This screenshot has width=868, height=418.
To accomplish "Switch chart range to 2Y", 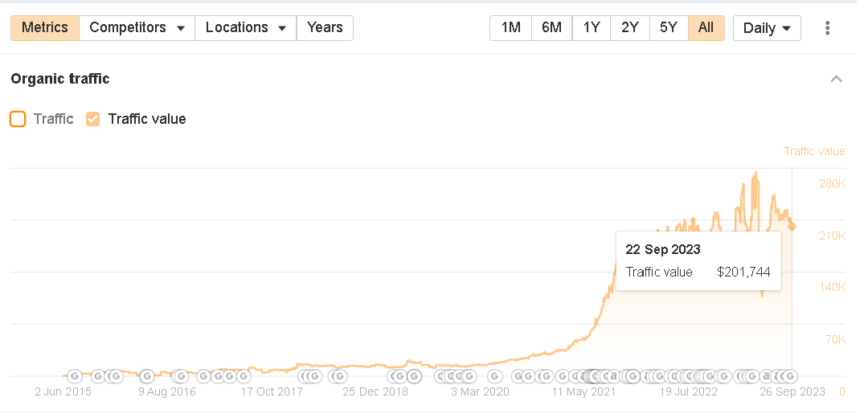I will tap(629, 28).
